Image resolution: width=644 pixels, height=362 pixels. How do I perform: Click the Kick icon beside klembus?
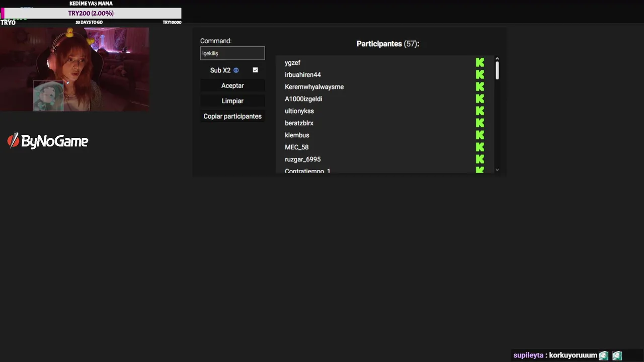(480, 135)
